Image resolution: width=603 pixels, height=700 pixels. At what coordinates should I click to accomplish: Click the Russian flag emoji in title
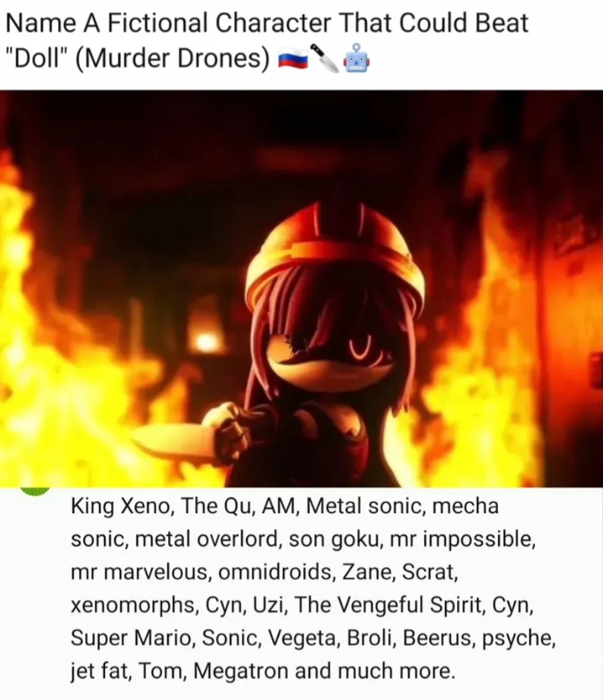pos(293,58)
